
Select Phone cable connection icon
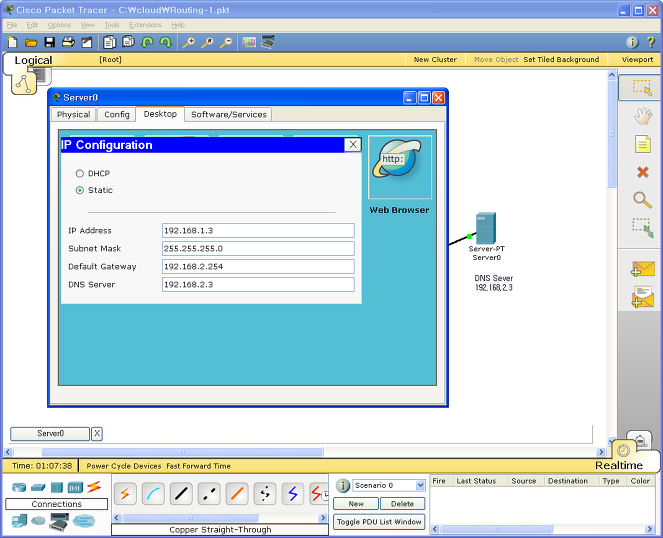coord(265,494)
